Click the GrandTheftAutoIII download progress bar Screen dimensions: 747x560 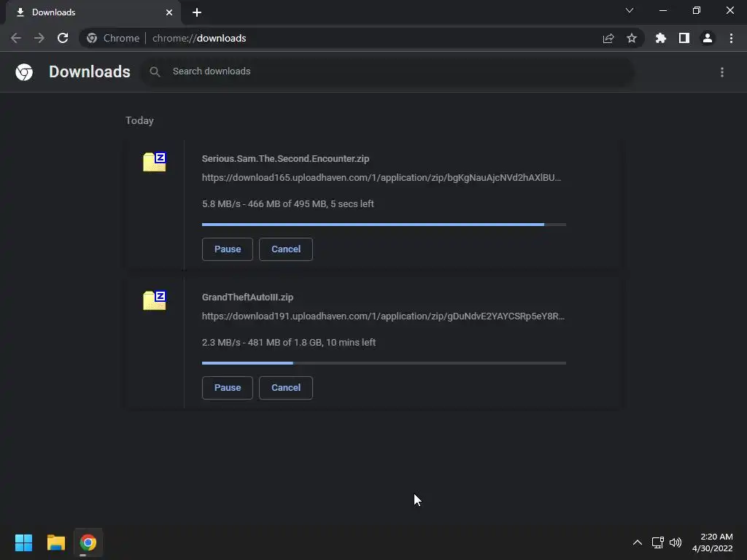coord(384,363)
